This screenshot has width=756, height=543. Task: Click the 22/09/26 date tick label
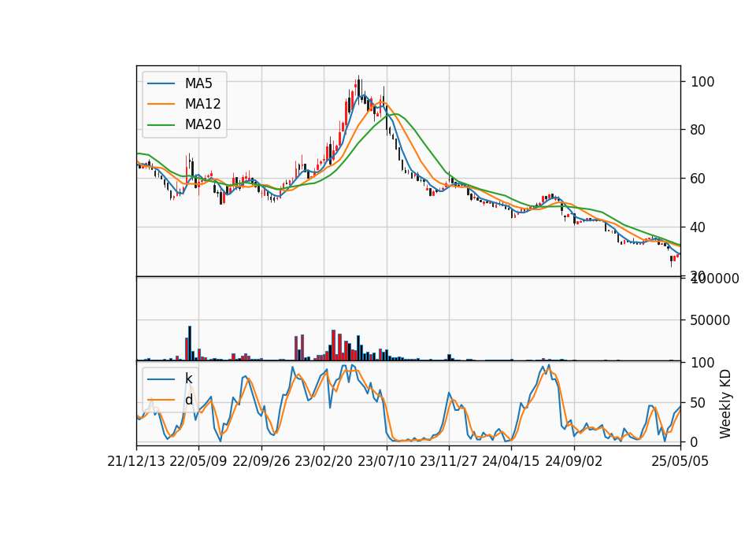[261, 461]
